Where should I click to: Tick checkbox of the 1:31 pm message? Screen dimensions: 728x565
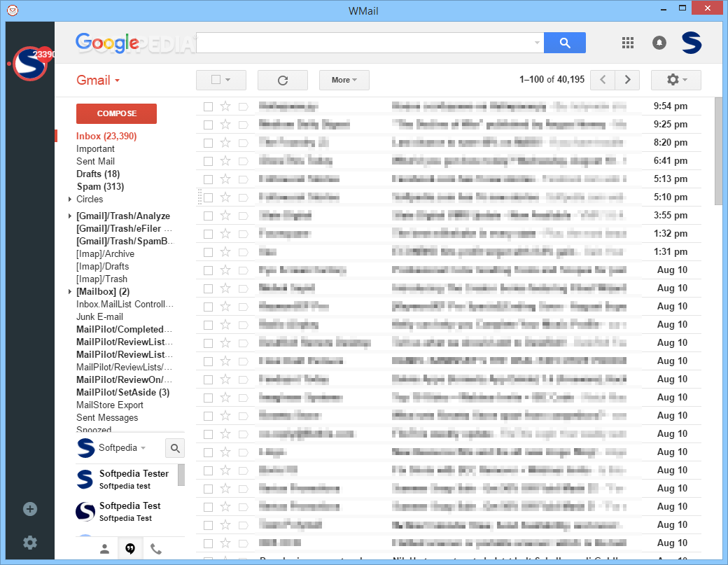pyautogui.click(x=208, y=252)
